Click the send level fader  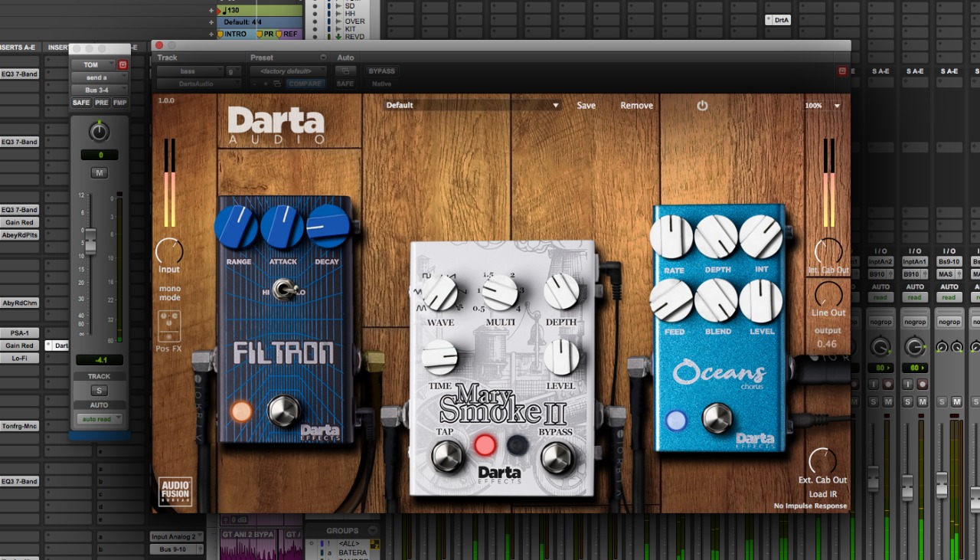90,241
